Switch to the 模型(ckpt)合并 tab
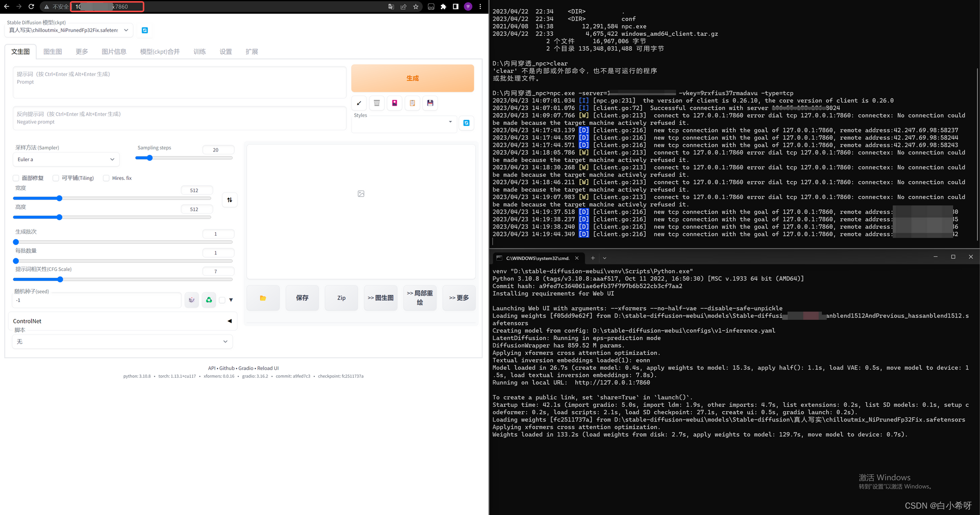The width and height of the screenshot is (980, 515). (160, 51)
